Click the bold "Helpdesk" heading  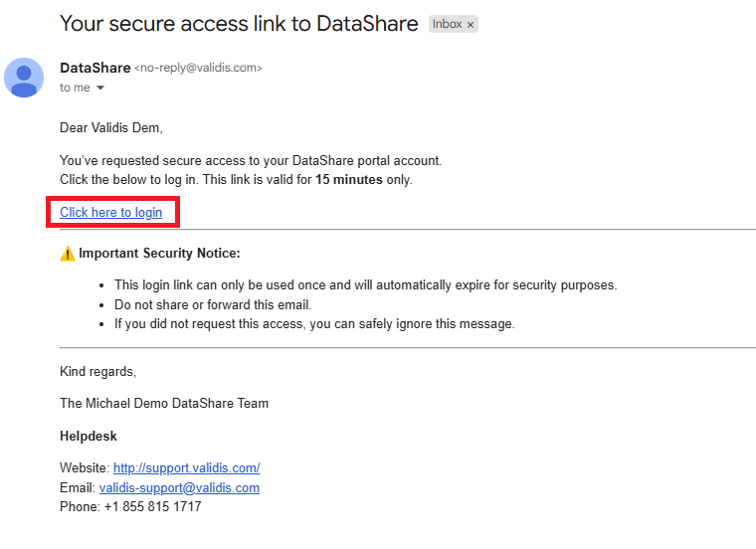(89, 437)
